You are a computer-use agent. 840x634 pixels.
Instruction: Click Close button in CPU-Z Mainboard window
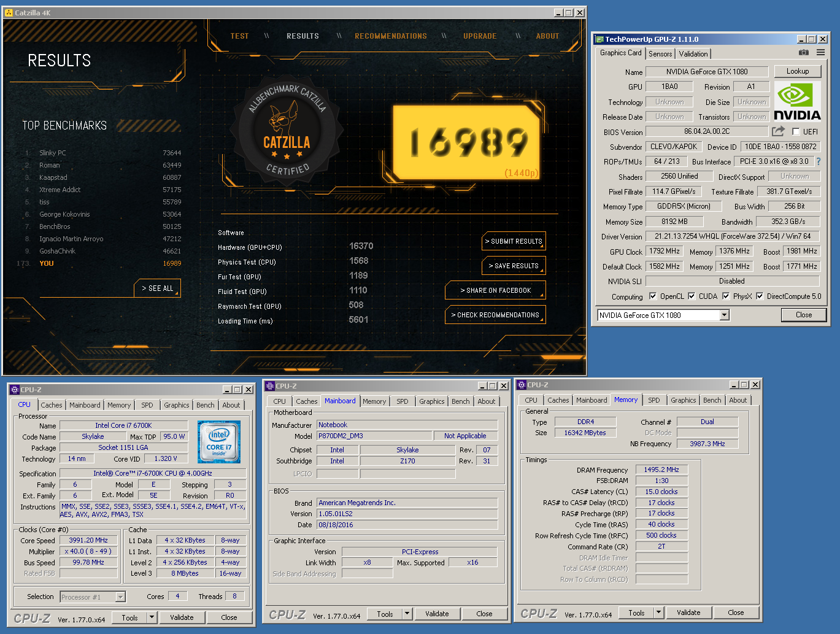pos(484,614)
